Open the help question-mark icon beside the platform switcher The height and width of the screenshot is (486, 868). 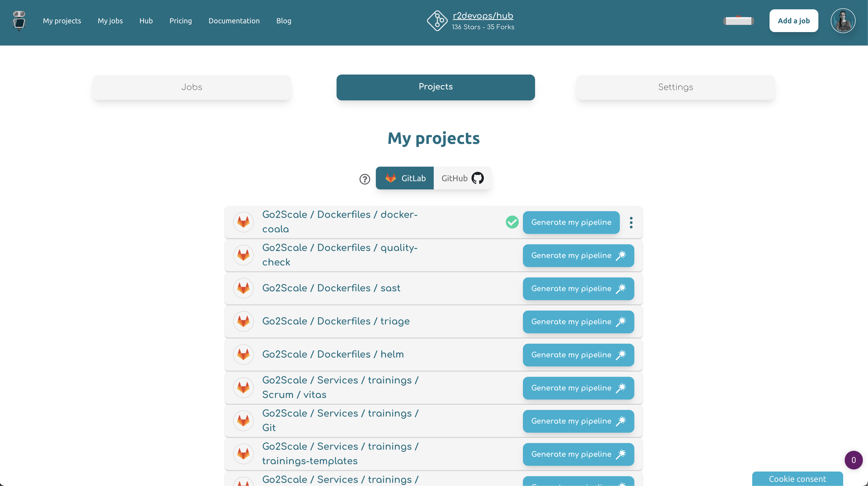pos(364,179)
